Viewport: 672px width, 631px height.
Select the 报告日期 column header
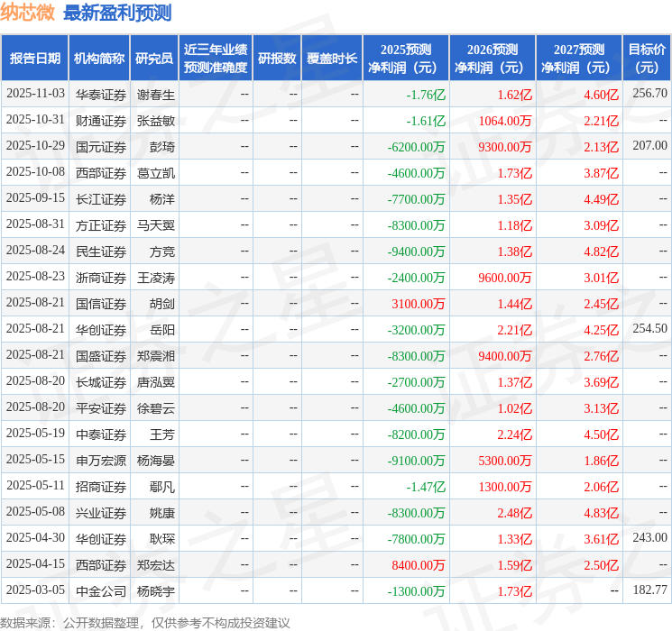[x=35, y=58]
